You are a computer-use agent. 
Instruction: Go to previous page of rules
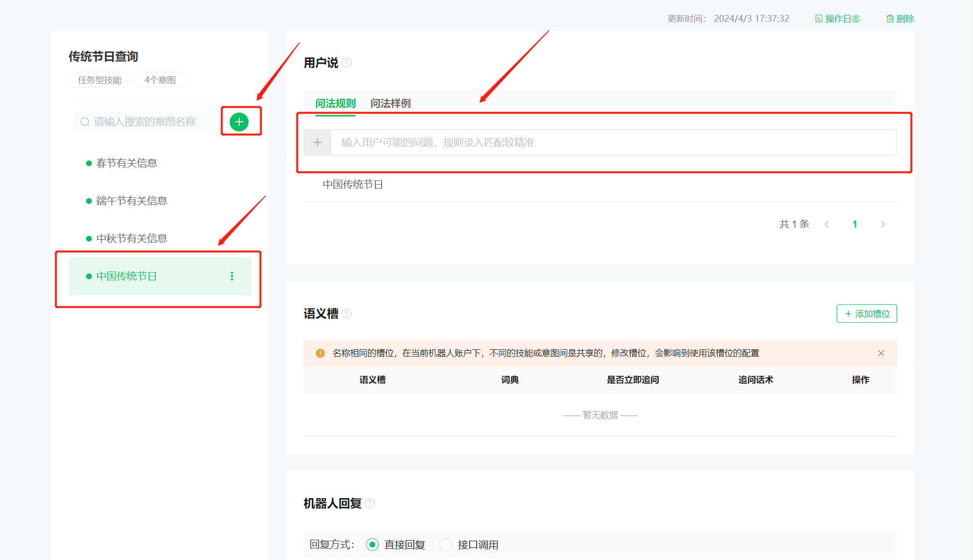[x=827, y=224]
